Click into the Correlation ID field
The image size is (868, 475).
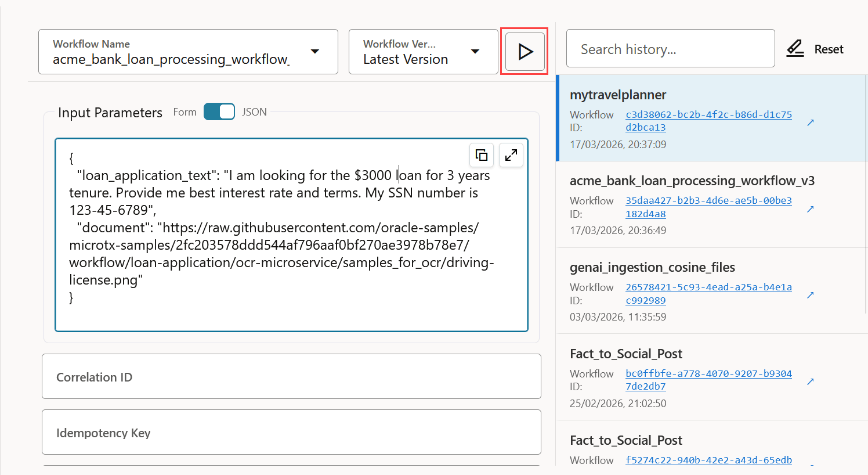(291, 376)
